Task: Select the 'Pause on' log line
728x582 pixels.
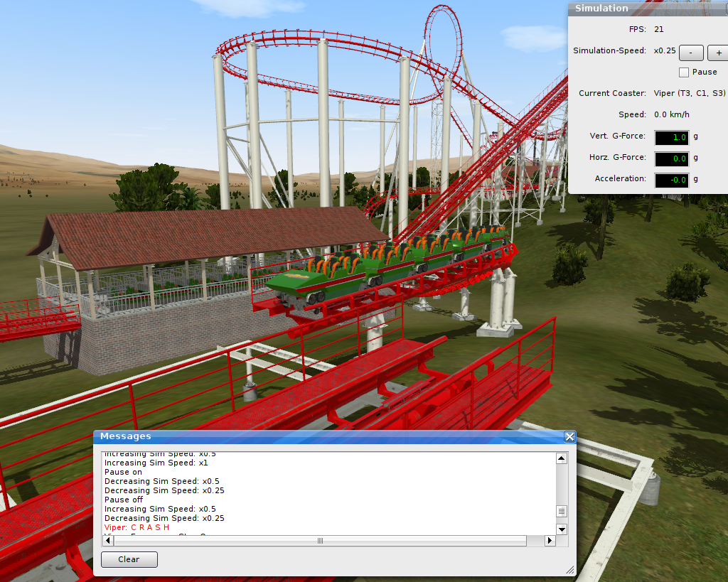Action: 123,472
